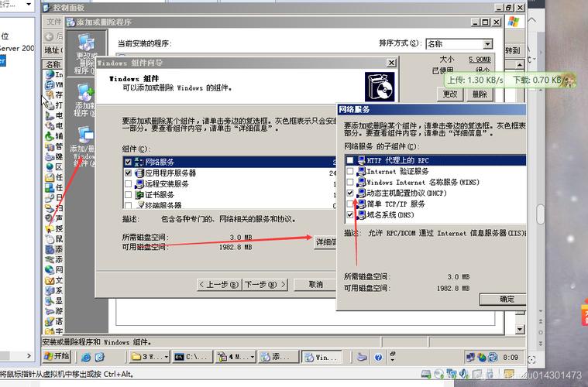Click 确定 in the 网络服务 dialog
The width and height of the screenshot is (588, 387).
503,299
